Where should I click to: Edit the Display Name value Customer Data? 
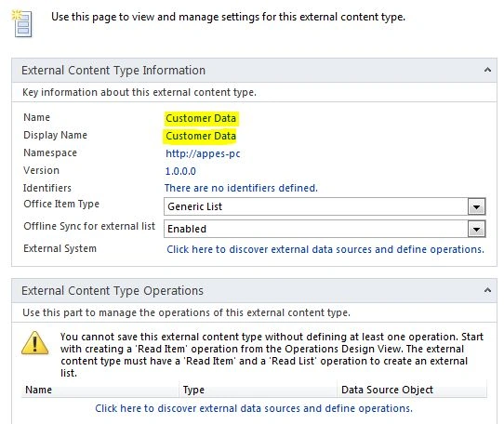click(x=201, y=136)
